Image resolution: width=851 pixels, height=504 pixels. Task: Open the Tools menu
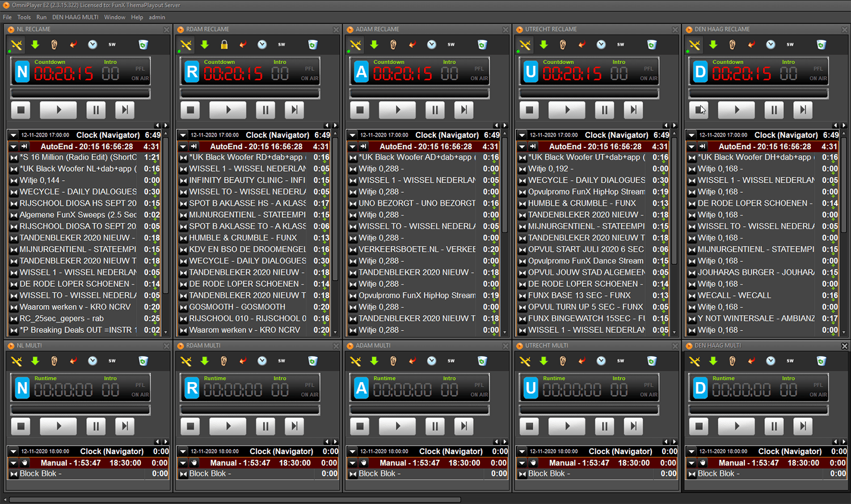24,17
